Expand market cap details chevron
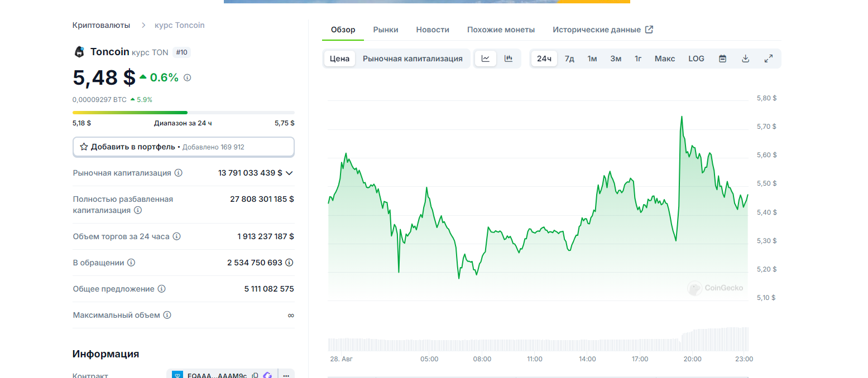The height and width of the screenshot is (378, 868). tap(289, 173)
